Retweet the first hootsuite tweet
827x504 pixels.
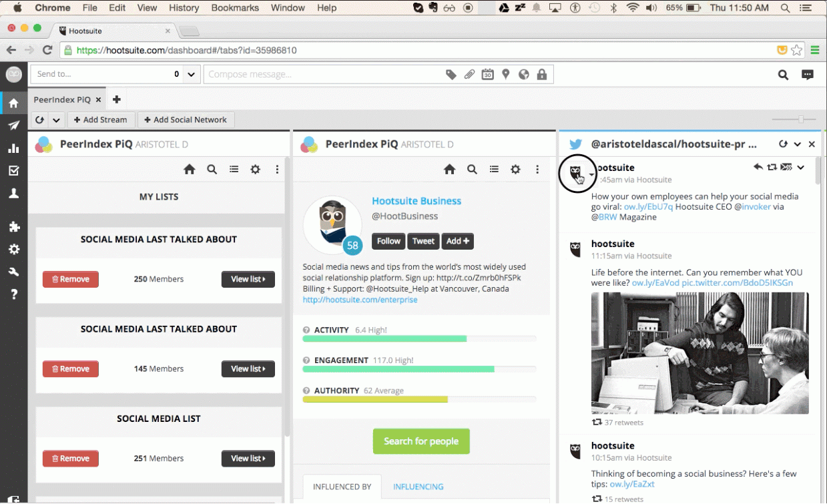[772, 167]
